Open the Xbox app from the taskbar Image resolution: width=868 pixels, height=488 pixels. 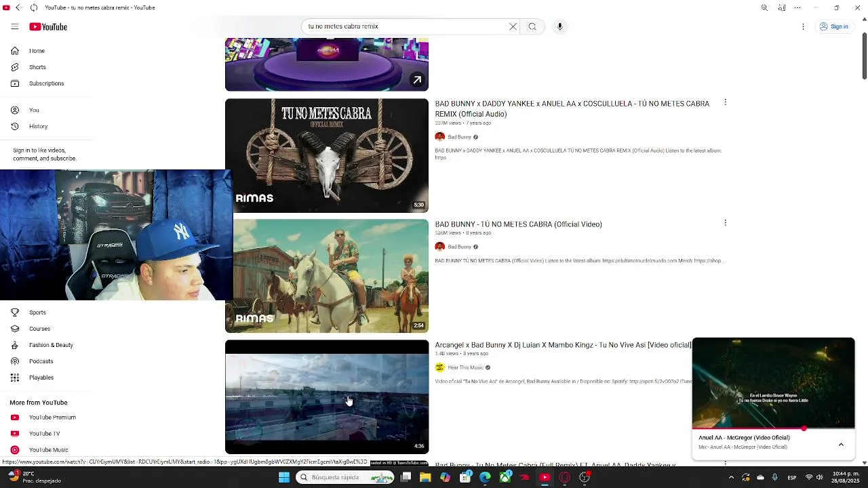coord(505,478)
